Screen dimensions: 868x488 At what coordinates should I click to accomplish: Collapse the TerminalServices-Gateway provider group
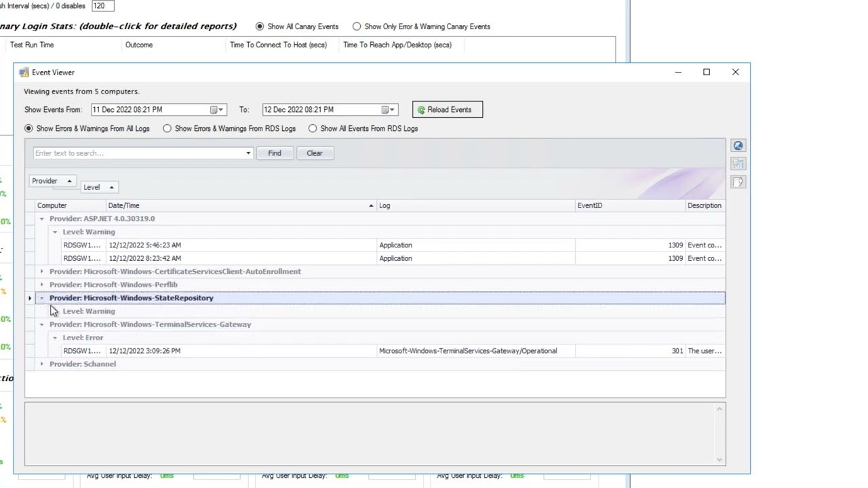41,325
